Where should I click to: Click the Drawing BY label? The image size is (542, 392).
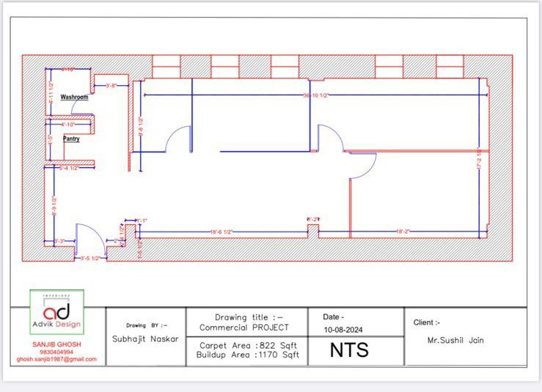click(147, 325)
